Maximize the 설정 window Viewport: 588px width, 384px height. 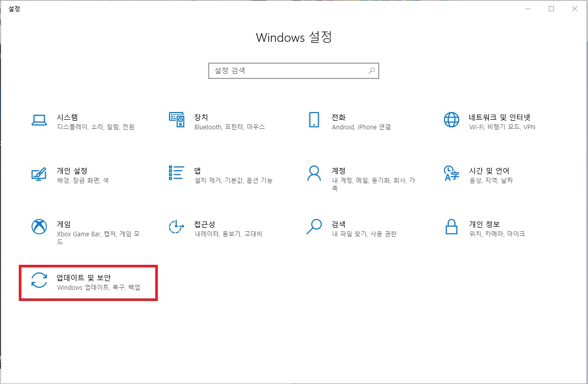pos(551,9)
